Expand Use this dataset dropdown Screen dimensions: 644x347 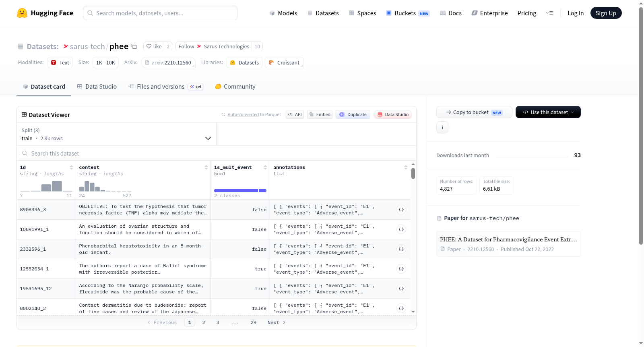[548, 112]
